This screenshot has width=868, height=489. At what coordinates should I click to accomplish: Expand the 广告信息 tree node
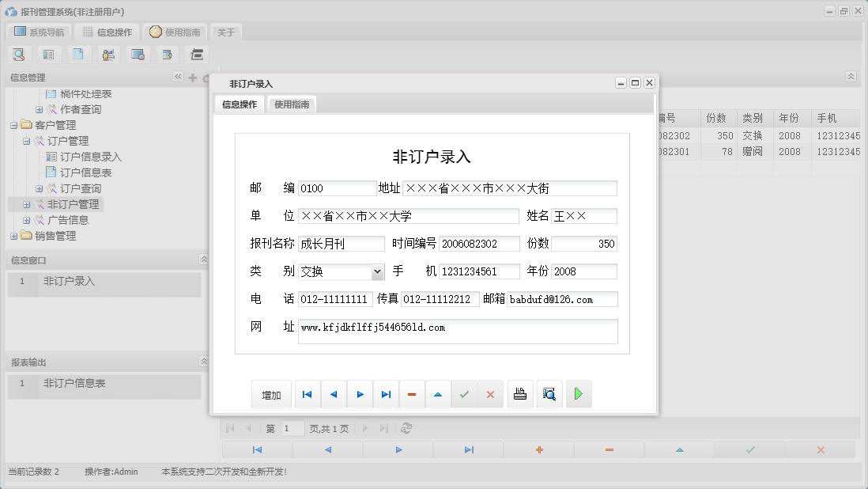click(x=26, y=219)
